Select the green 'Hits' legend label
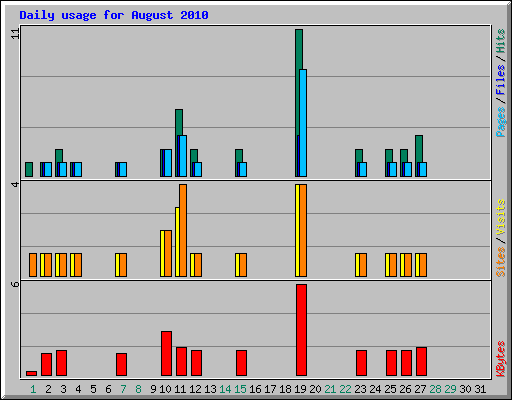Screen dimensions: 512x400 (500, 41)
